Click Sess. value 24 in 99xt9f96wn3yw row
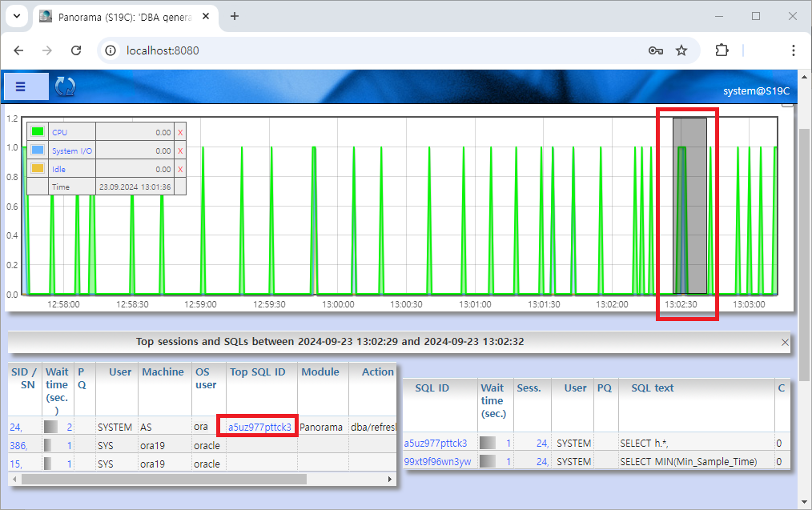Viewport: 812px width, 510px height. (542, 461)
